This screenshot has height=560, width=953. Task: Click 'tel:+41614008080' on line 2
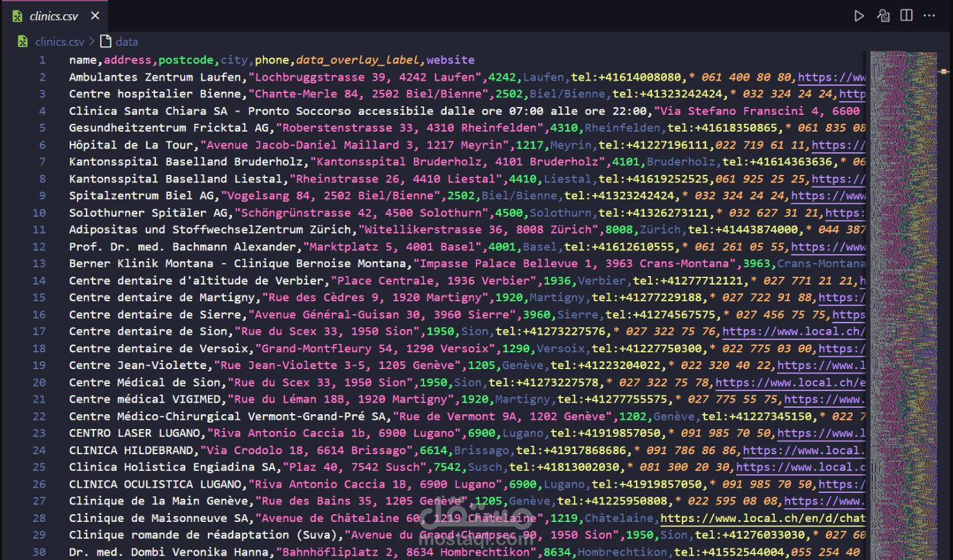[x=626, y=77]
